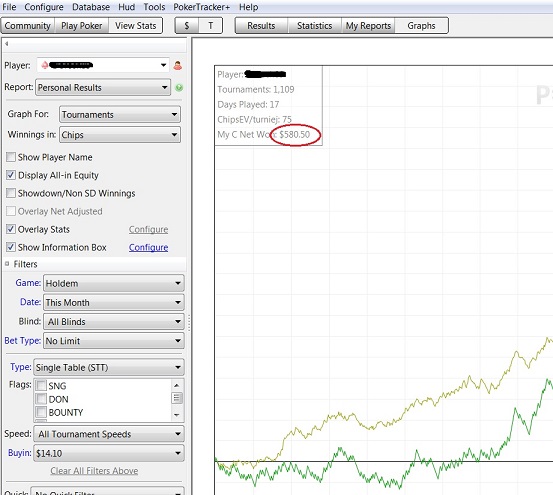The image size is (553, 495).
Task: Check the BOUNTY flag
Action: [x=41, y=412]
